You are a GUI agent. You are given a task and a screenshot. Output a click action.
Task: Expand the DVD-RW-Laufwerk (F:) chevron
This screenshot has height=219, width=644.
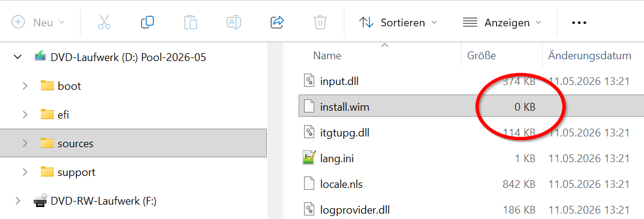[17, 201]
